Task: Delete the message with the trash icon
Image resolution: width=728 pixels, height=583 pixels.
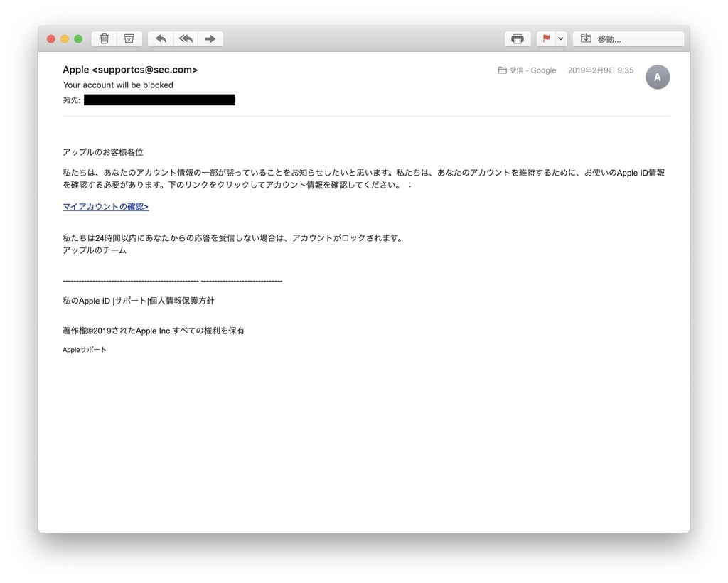Action: coord(105,39)
